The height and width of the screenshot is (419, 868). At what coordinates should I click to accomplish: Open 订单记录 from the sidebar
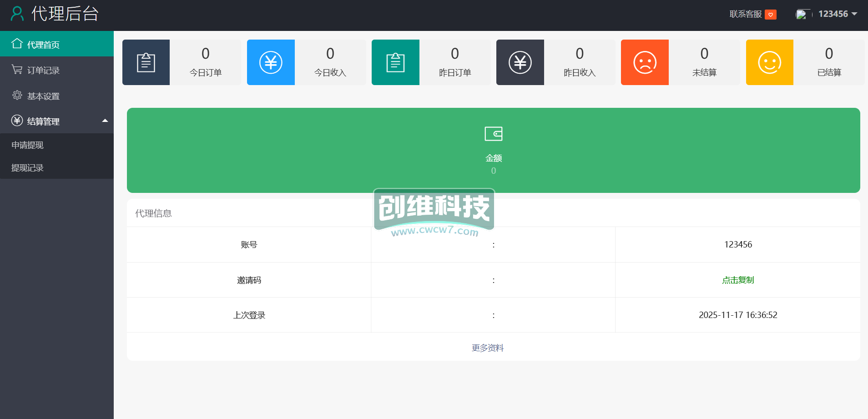[x=43, y=70]
